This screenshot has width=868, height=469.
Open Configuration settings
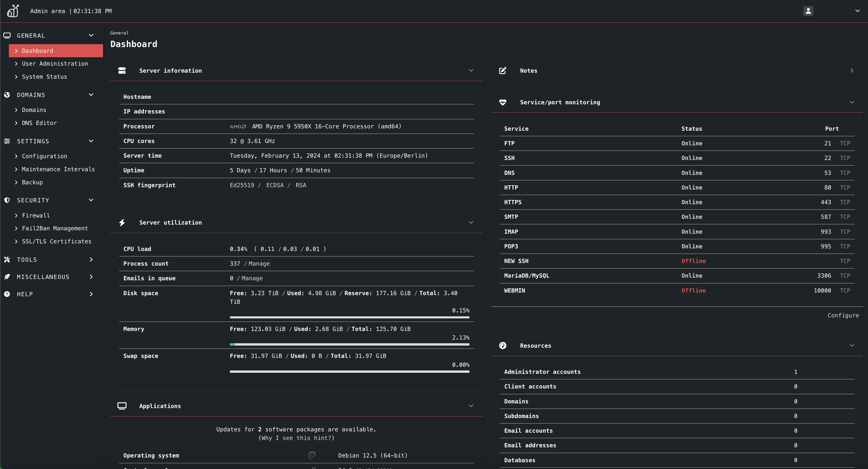44,156
